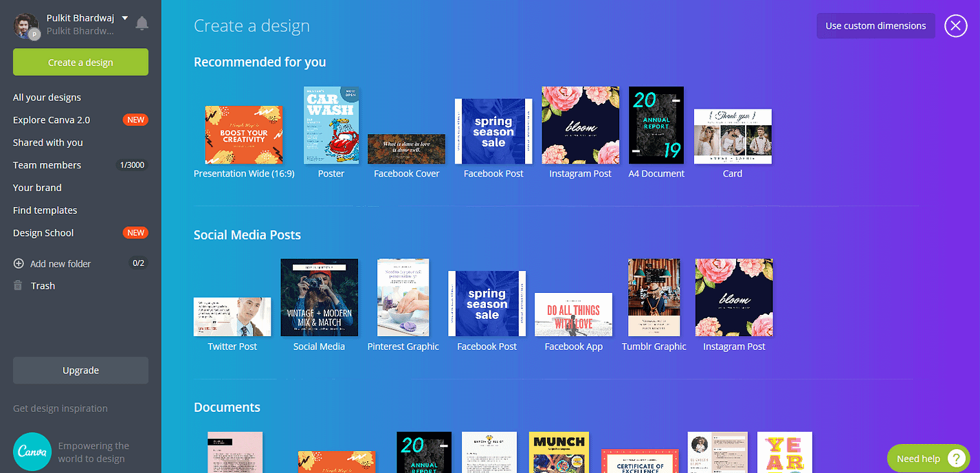
Task: Click the Add new folder label
Action: click(x=60, y=264)
